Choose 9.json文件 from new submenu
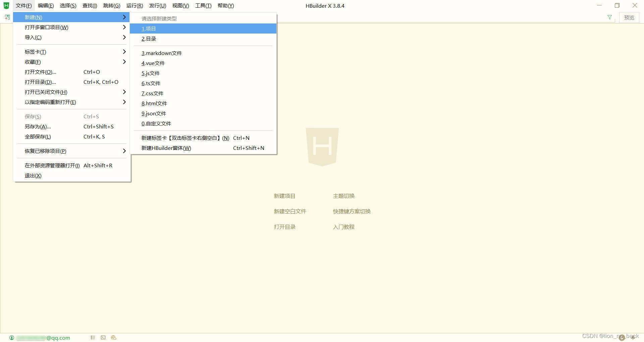Screen dimensions: 644x342 203,113
